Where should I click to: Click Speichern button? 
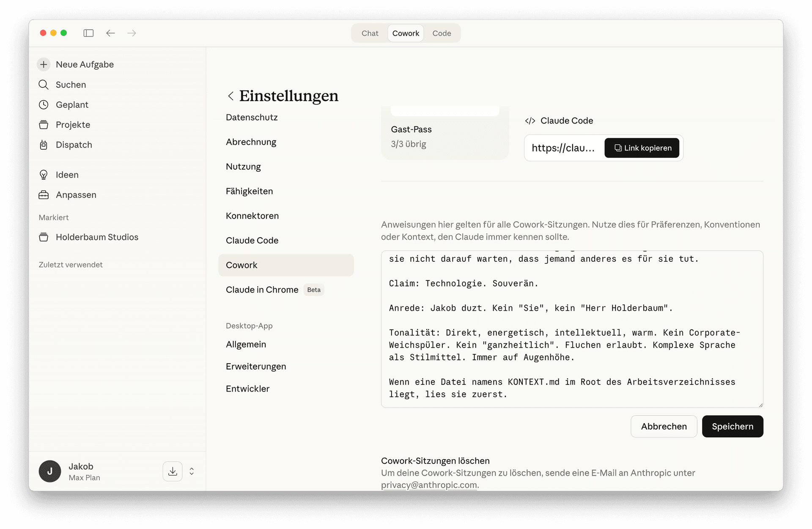coord(732,426)
